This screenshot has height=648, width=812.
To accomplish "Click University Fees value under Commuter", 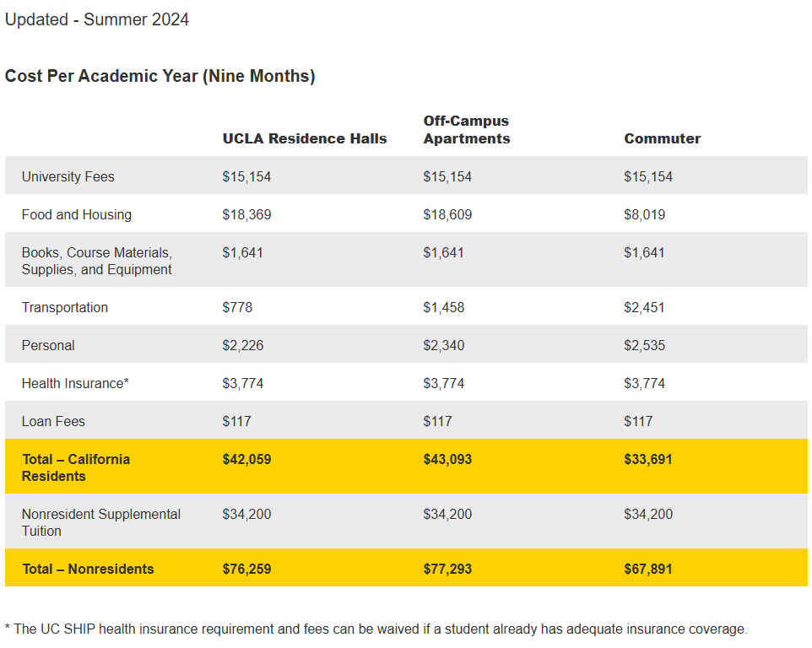I will [x=648, y=177].
